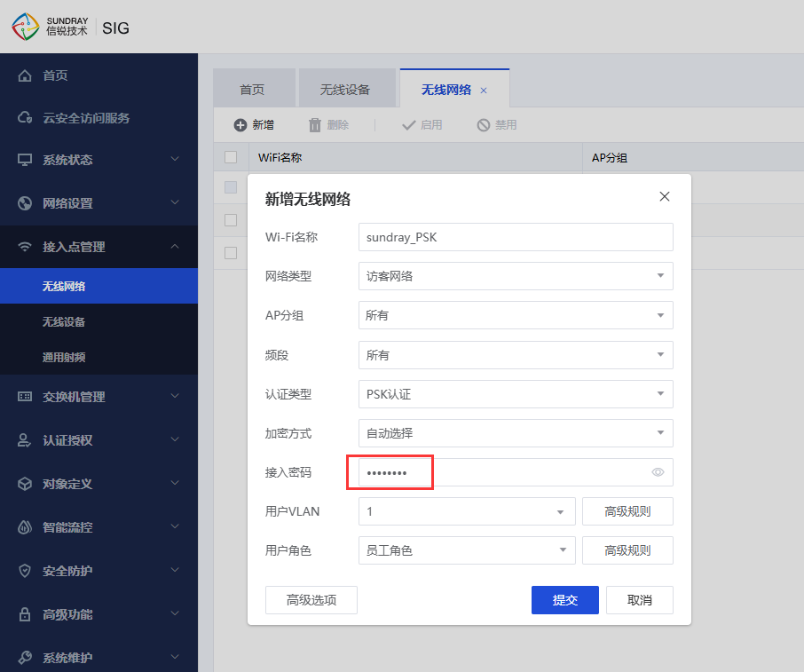
Task: Tick the second table row checkbox
Action: tap(231, 220)
